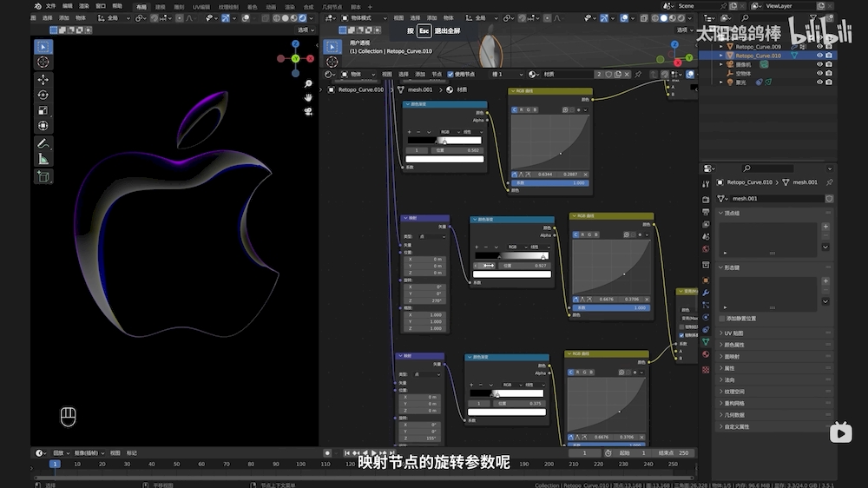
Task: Click the play animation button
Action: coord(374,453)
